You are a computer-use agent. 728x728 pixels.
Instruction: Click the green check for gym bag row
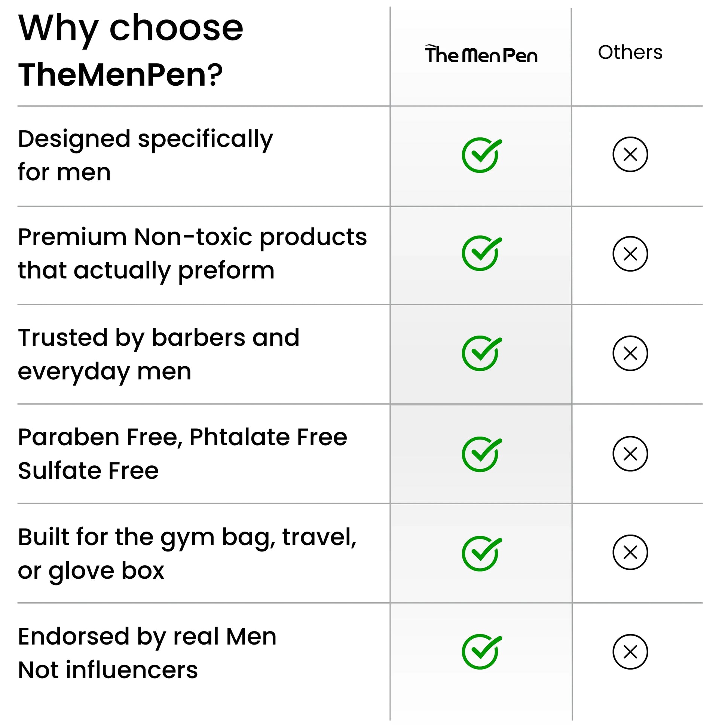pyautogui.click(x=481, y=553)
